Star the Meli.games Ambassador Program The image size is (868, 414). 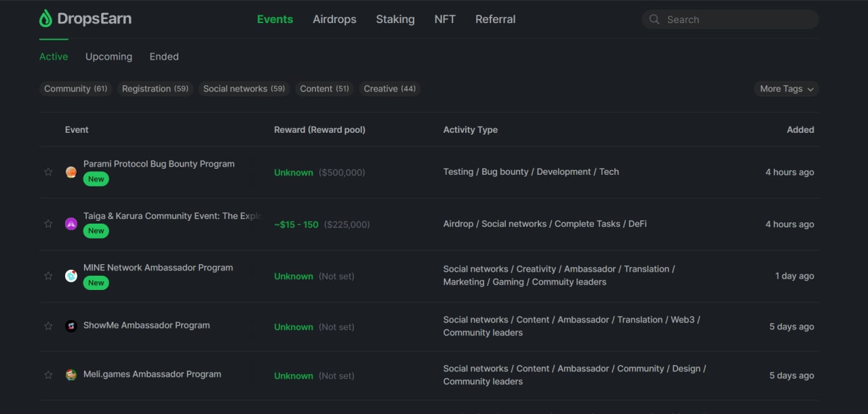(x=48, y=375)
